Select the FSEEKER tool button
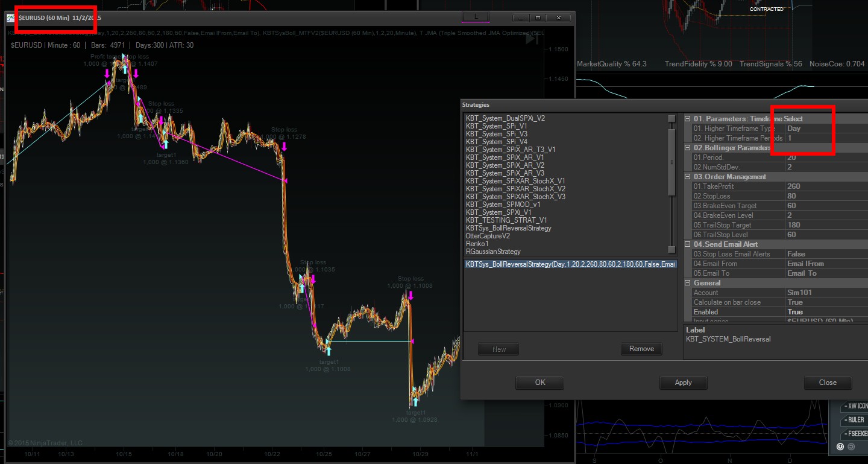The width and height of the screenshot is (868, 464). click(x=854, y=434)
